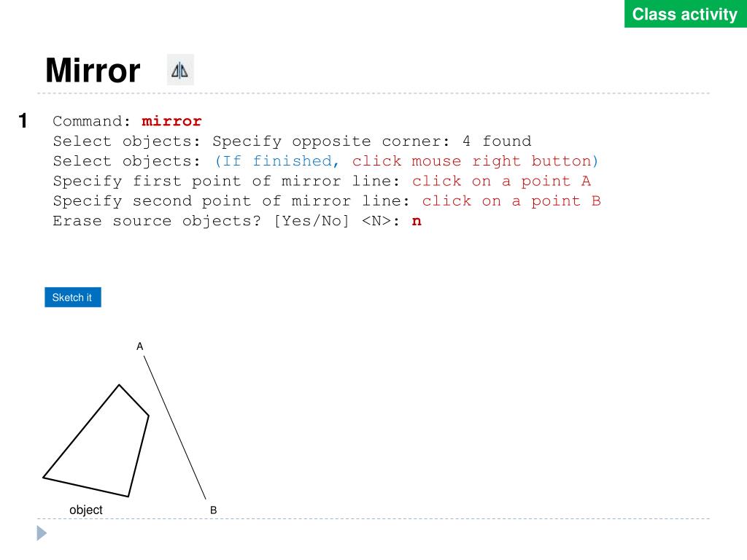Image resolution: width=747 pixels, height=560 pixels.
Task: Click the '4 found' selection text
Action: [x=497, y=141]
